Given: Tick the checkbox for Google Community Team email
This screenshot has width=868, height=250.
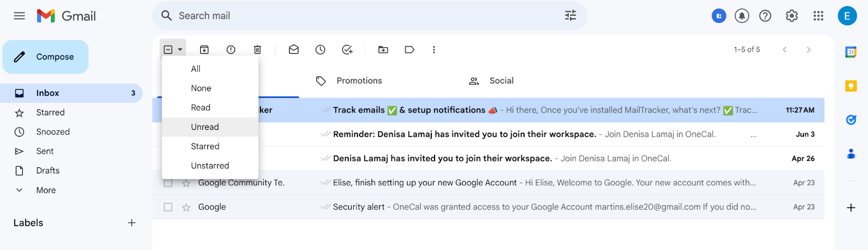Looking at the screenshot, I should pyautogui.click(x=168, y=183).
